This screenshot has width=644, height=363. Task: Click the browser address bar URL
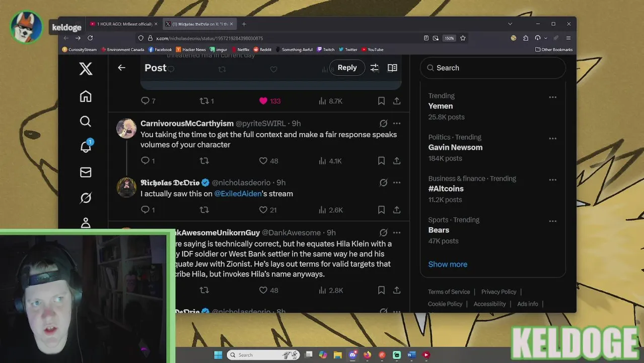[x=209, y=38]
